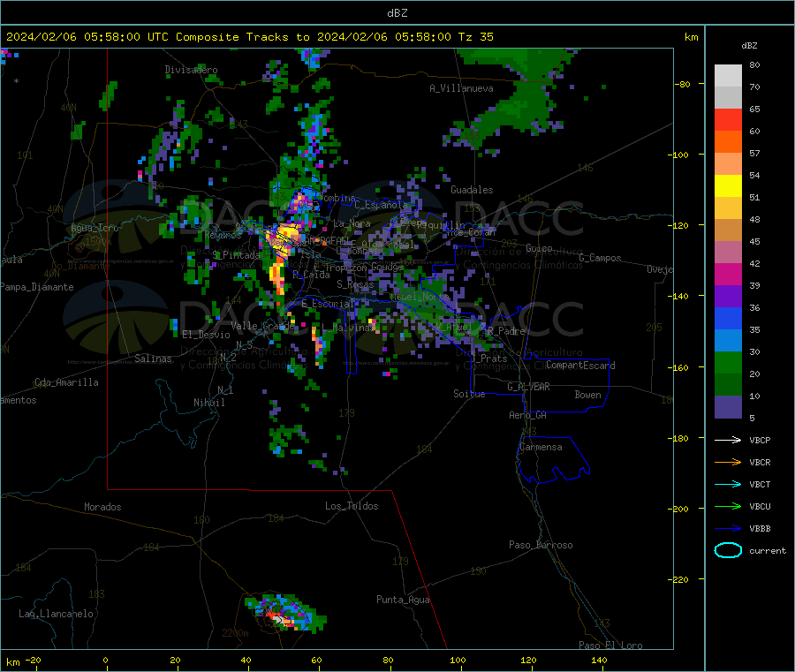Viewport: 795px width, 672px height.
Task: Click the 'Guadales' map label
Action: 472,190
